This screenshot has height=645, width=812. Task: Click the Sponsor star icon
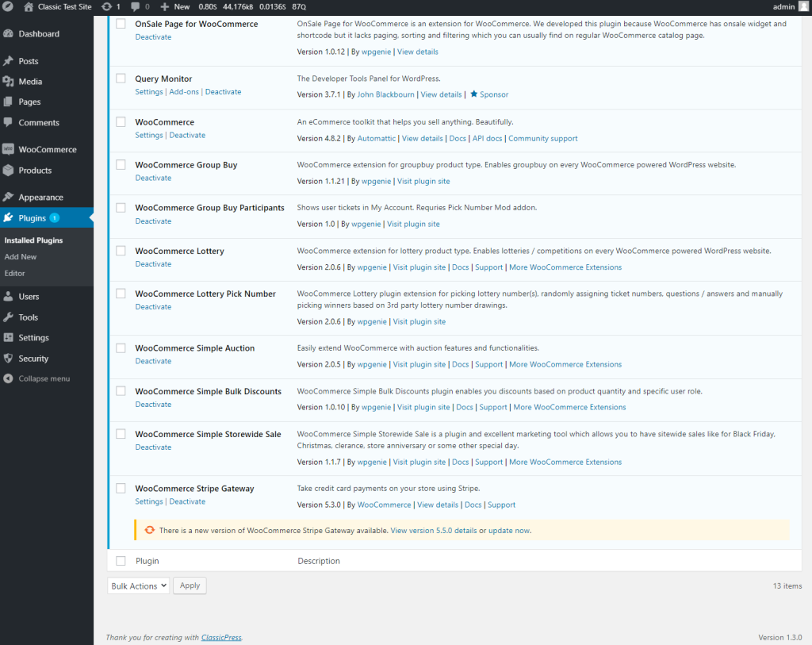pos(473,94)
